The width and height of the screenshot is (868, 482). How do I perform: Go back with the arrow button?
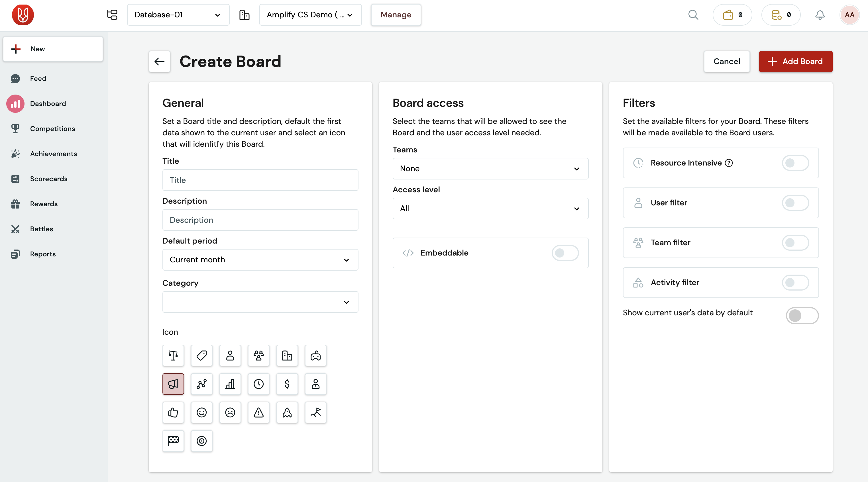pos(159,61)
